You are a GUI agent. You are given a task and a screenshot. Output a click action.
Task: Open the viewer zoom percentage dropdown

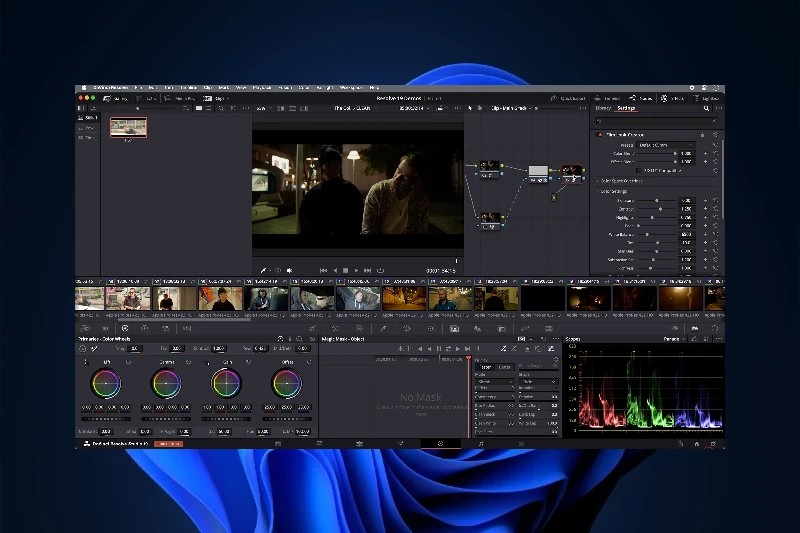click(263, 108)
